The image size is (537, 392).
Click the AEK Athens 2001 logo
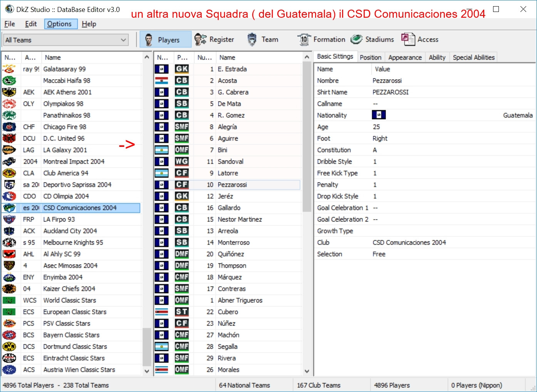(x=9, y=92)
